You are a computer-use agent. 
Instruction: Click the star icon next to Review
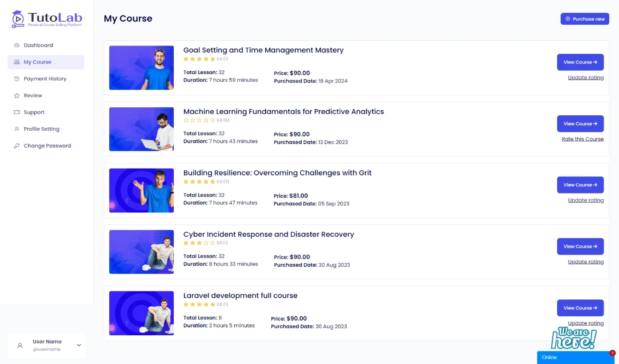tap(17, 96)
